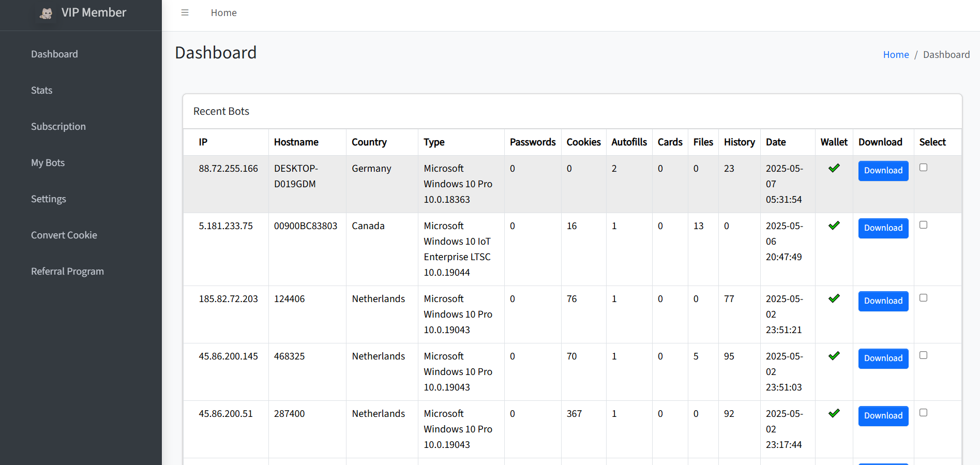Click the wallet checkmark for 185.82.72.203
Screen dimensions: 980x465
pyautogui.click(x=834, y=298)
